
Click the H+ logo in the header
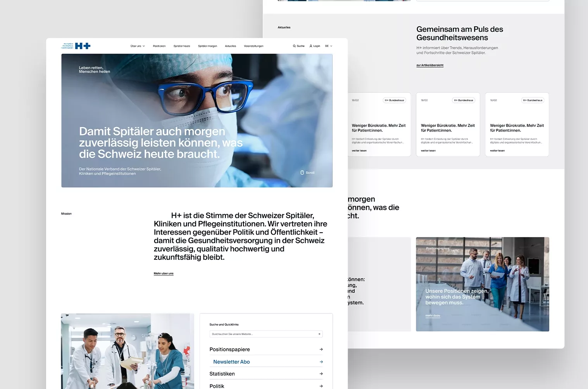pyautogui.click(x=76, y=46)
